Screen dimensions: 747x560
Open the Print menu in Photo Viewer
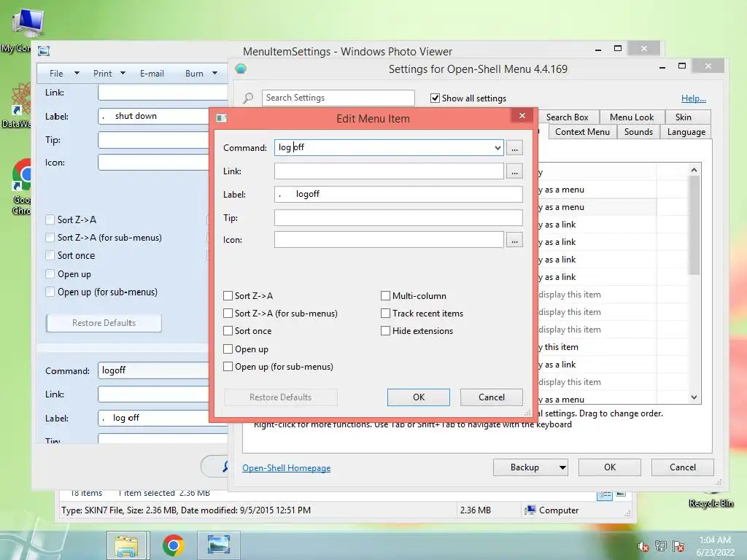coord(109,74)
